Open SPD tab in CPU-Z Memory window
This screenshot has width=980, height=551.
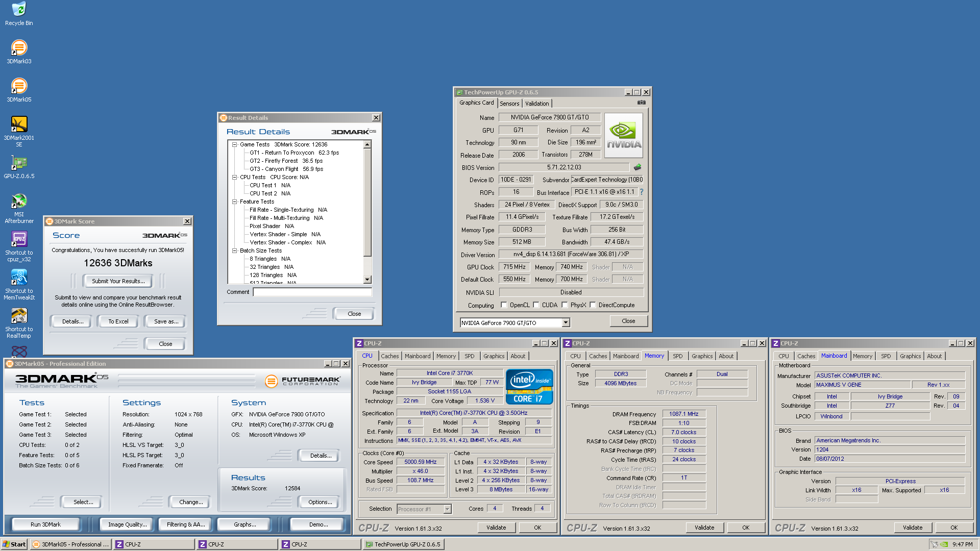[x=677, y=356]
